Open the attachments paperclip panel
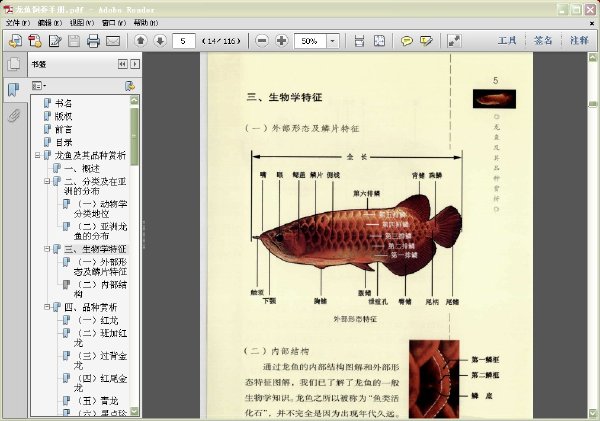This screenshot has height=421, width=600. coord(14,115)
